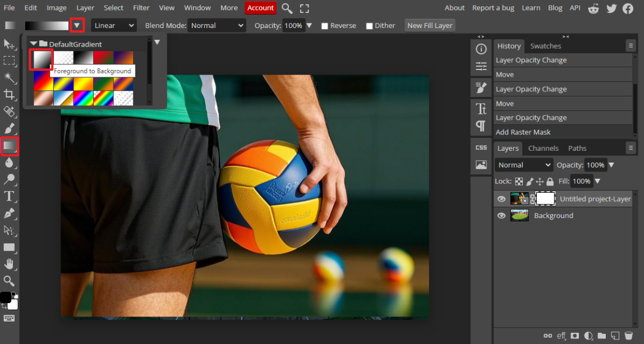The height and width of the screenshot is (344, 644).
Task: Collapse the DefaultGradient folder
Action: click(x=34, y=44)
